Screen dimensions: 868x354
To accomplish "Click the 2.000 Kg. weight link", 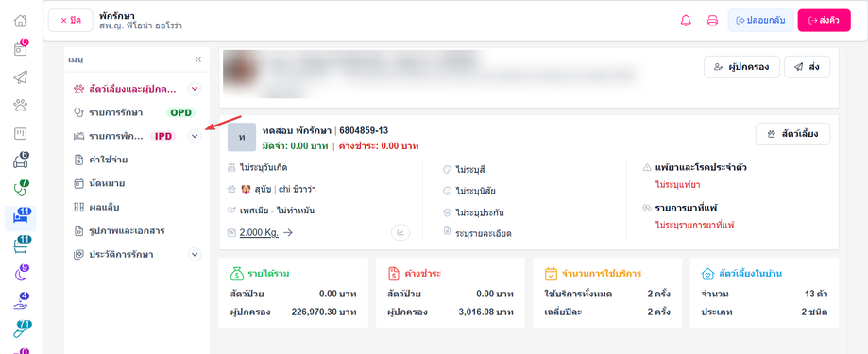I will coord(259,233).
